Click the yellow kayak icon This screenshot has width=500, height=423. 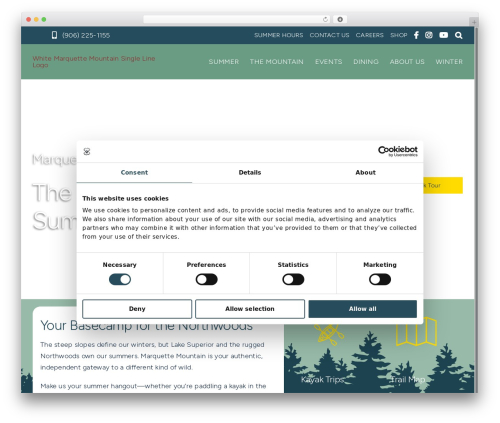pos(328,333)
